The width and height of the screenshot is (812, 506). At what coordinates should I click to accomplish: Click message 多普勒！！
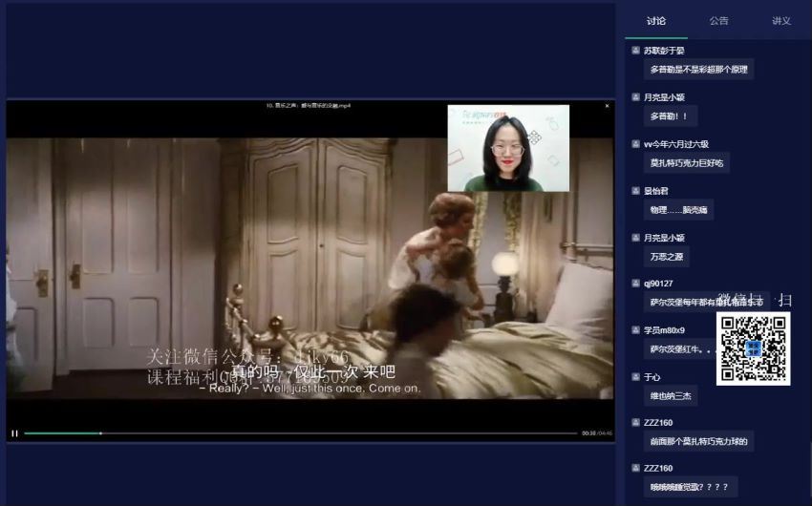tap(670, 116)
